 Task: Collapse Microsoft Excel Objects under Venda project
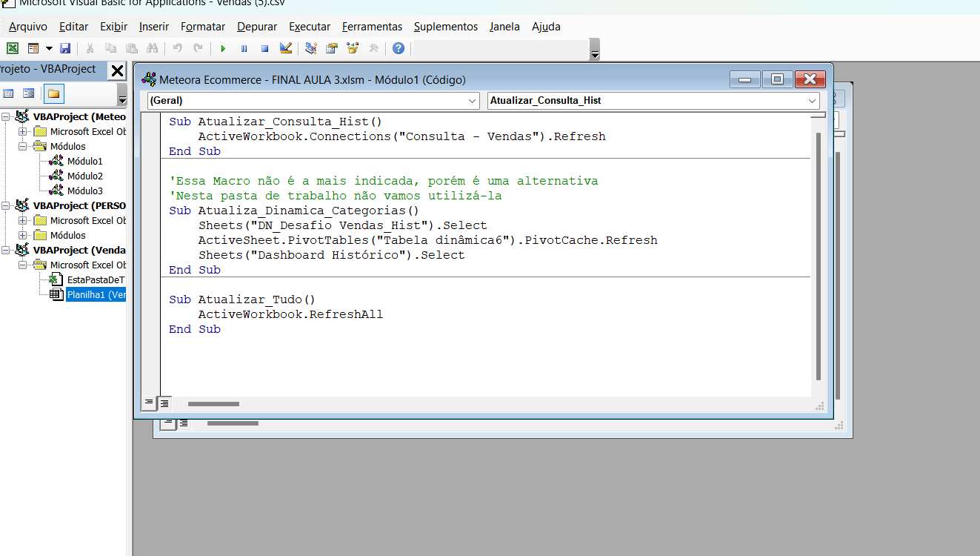[22, 265]
